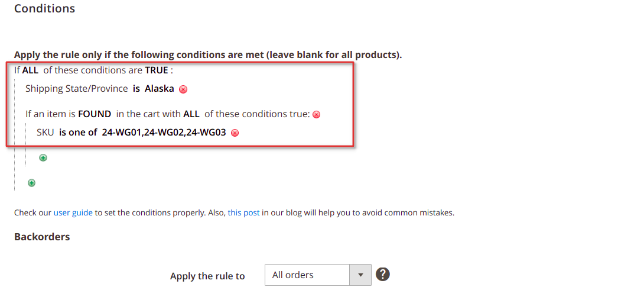Click the Conditions section heading
This screenshot has width=644, height=290.
(x=44, y=8)
